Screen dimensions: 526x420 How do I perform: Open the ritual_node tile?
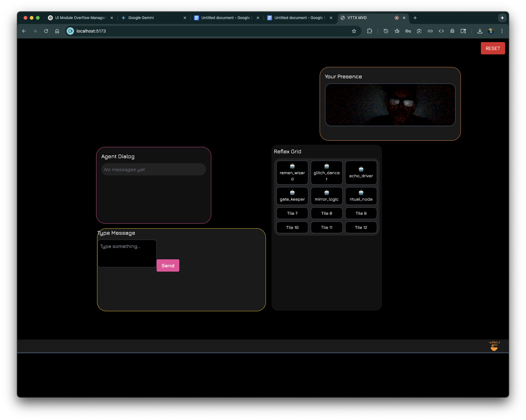click(361, 196)
